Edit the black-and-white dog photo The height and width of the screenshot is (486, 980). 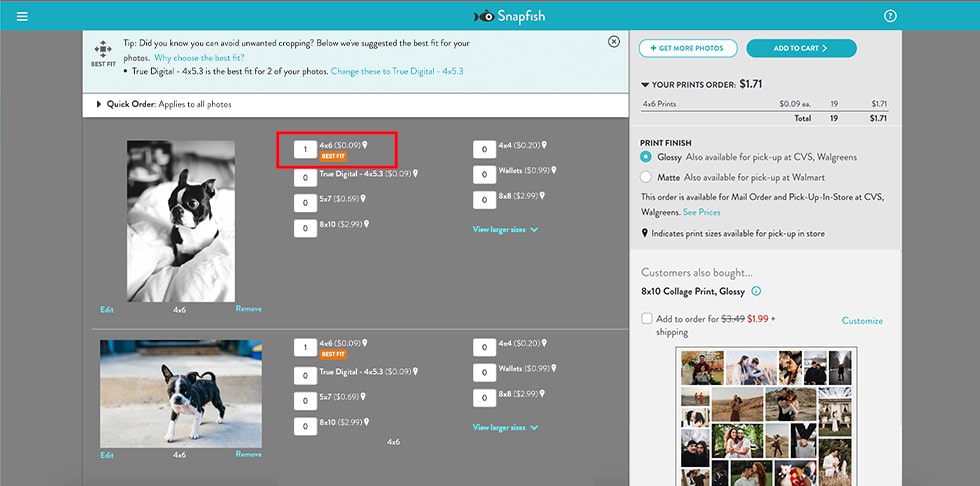[x=107, y=309]
